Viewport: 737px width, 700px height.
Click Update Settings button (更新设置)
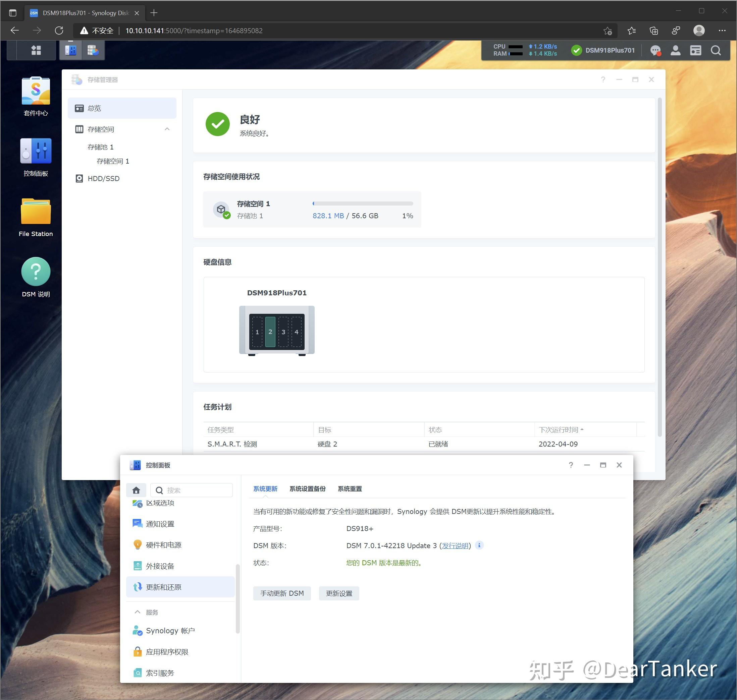click(x=339, y=593)
